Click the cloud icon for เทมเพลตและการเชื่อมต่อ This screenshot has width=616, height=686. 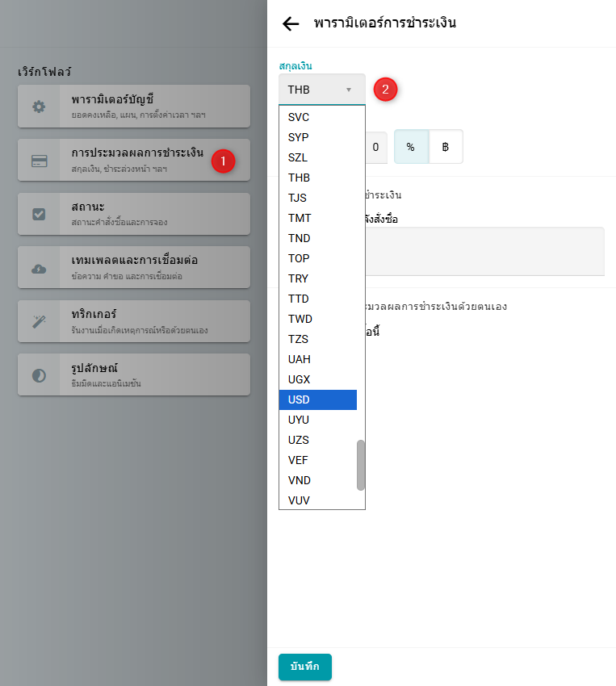click(39, 268)
